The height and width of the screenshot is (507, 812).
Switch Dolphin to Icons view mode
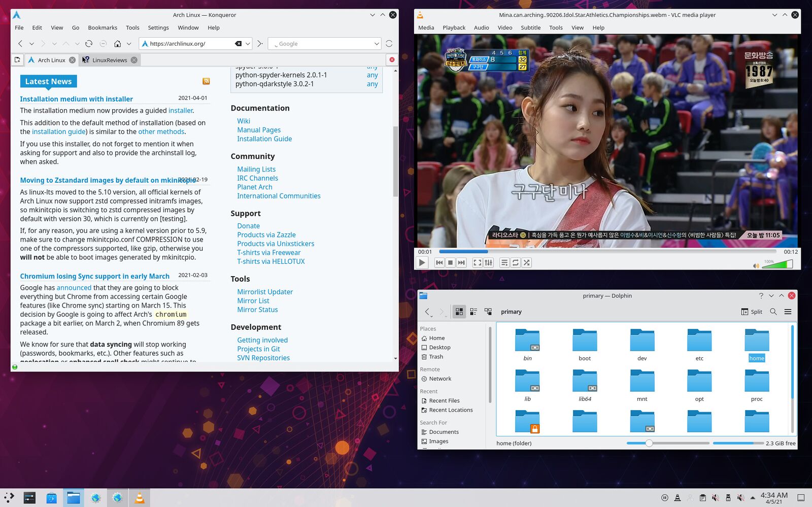pyautogui.click(x=459, y=312)
